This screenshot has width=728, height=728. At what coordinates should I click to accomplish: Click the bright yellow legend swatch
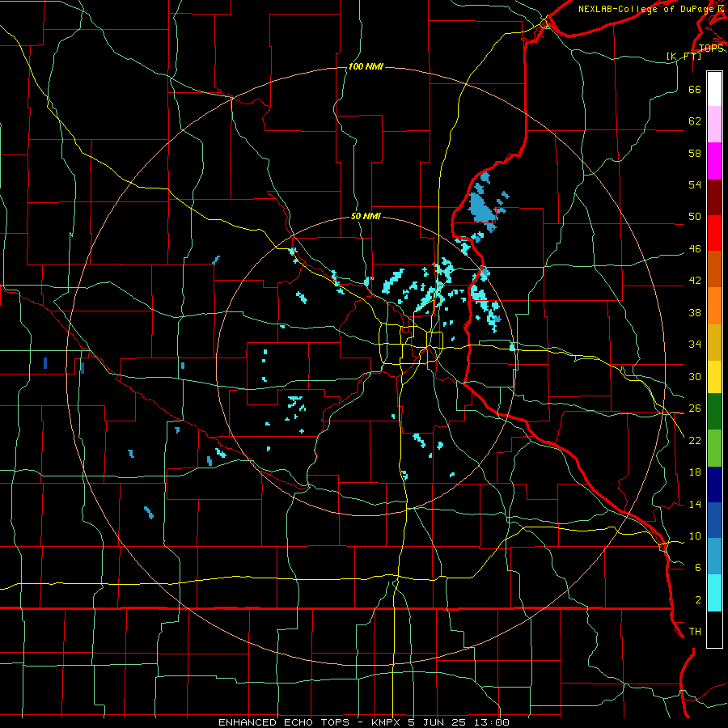714,377
